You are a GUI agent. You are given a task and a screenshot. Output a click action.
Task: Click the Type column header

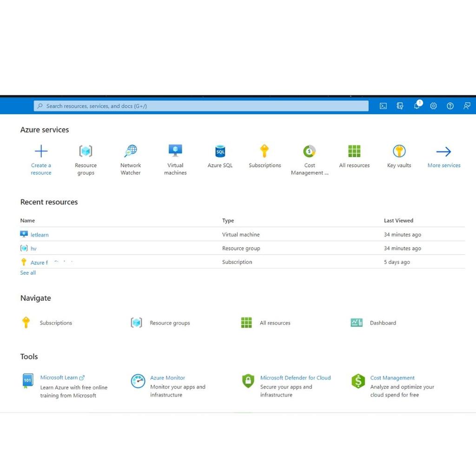pyautogui.click(x=228, y=221)
